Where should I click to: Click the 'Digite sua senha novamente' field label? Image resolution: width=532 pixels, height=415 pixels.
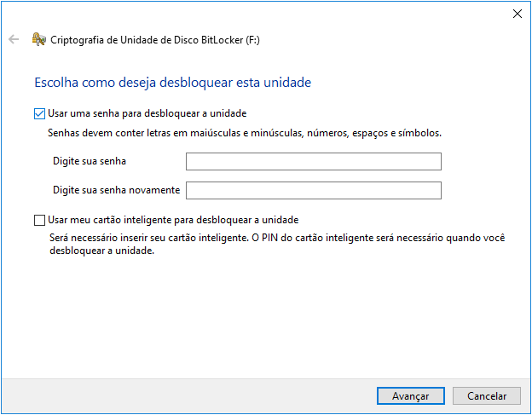pyautogui.click(x=116, y=189)
